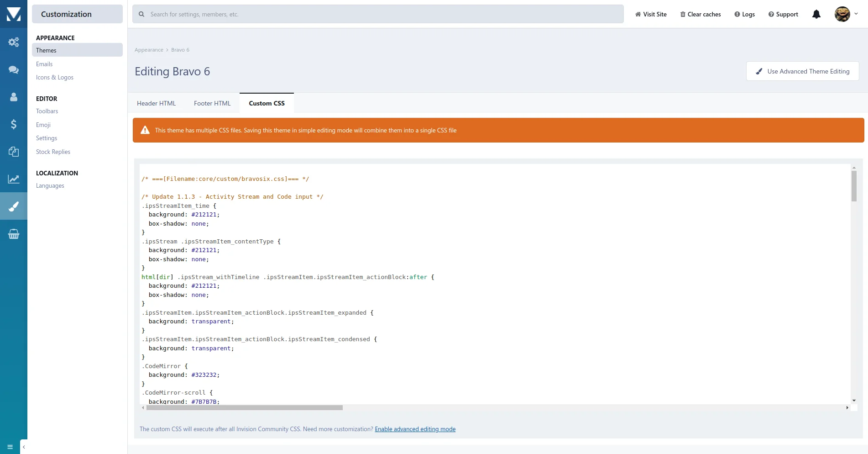Open the Statistics chart icon section
868x454 pixels.
[14, 179]
